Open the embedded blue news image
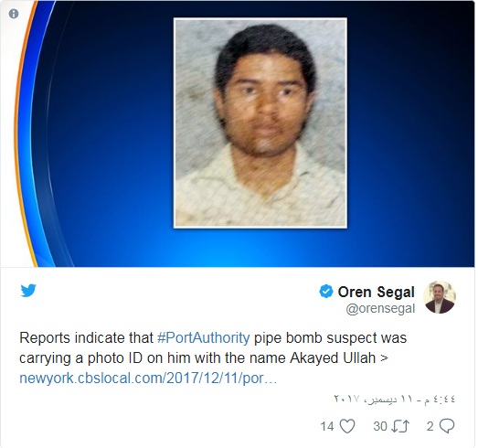The width and height of the screenshot is (478, 448). [238, 133]
